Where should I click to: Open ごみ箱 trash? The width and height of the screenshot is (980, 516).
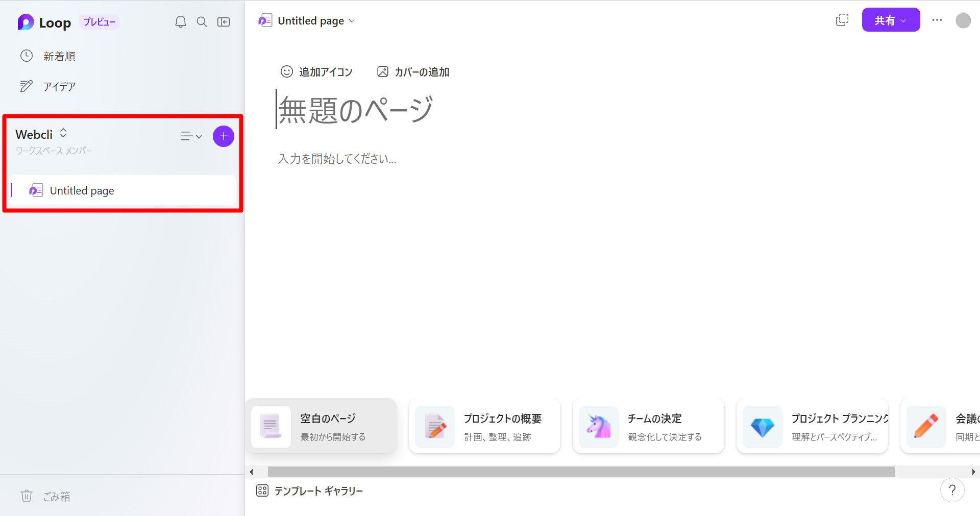45,496
